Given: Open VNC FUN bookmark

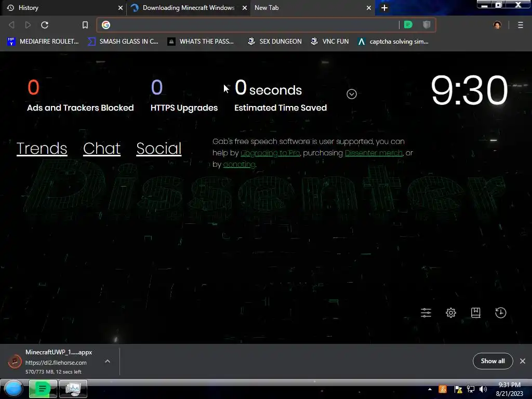Looking at the screenshot, I should click(330, 42).
